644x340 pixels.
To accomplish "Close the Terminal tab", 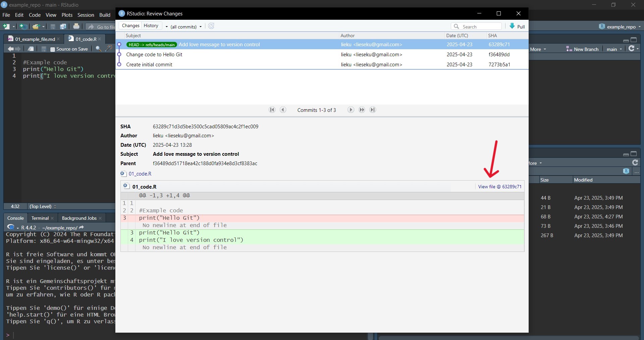I will [52, 218].
